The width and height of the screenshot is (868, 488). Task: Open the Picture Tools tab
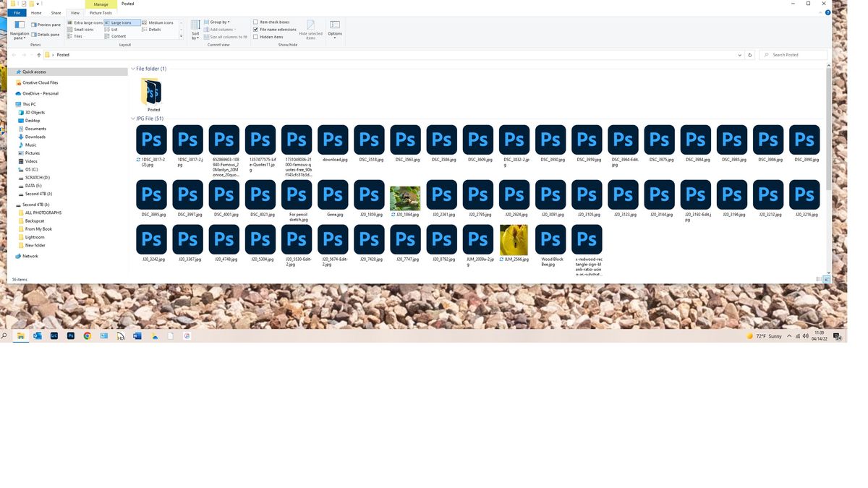[x=101, y=13]
